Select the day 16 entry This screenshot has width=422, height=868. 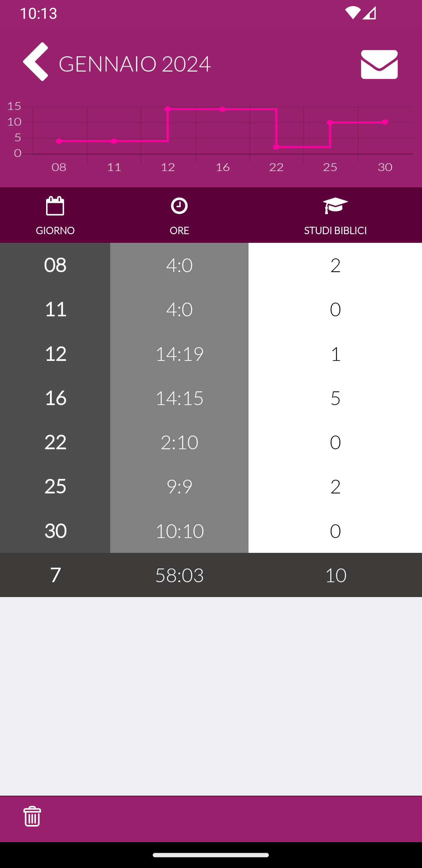[55, 398]
